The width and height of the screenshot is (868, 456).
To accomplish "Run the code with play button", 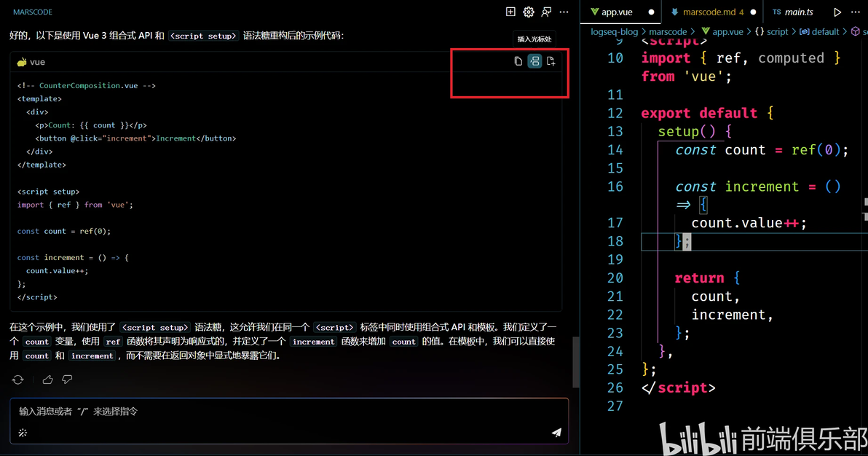I will click(837, 12).
